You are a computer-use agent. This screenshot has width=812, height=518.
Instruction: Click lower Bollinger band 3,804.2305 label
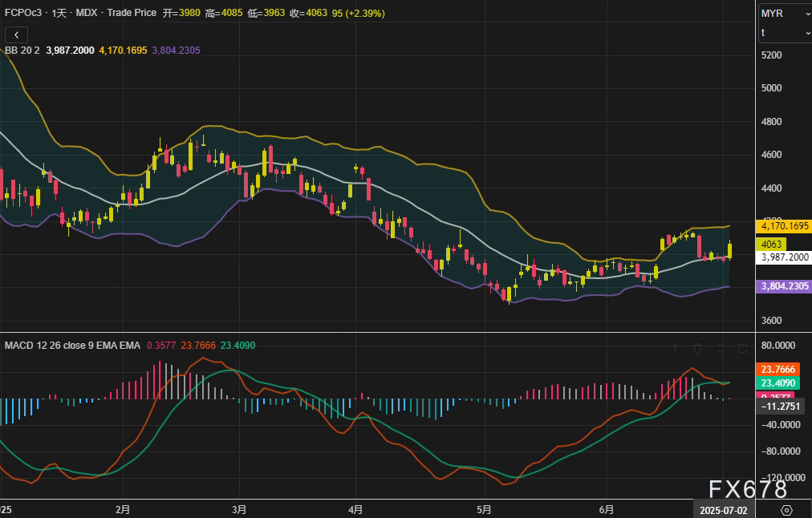[784, 286]
